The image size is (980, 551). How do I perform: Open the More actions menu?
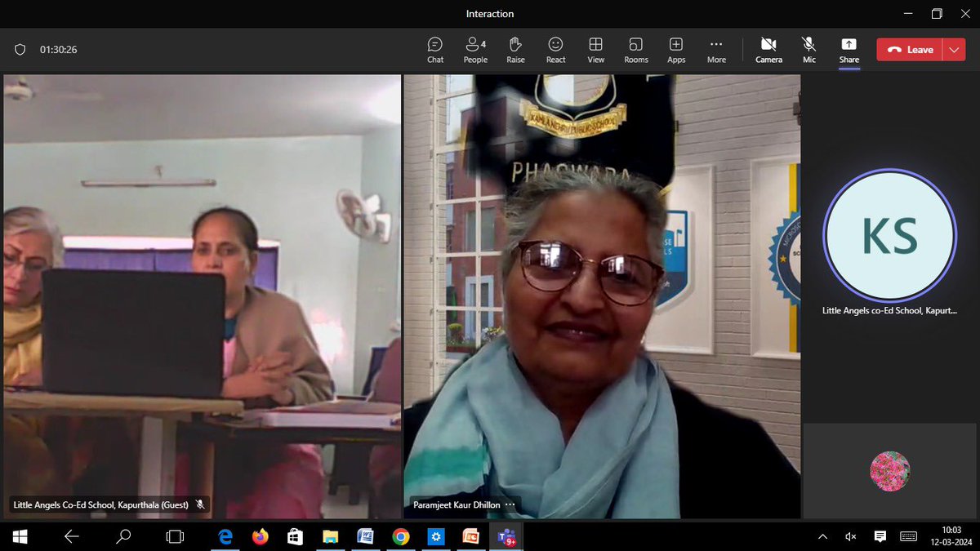pos(716,49)
